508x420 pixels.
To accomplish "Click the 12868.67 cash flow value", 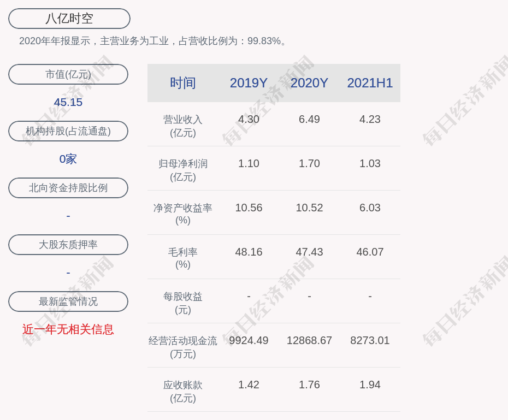I will coord(309,340).
